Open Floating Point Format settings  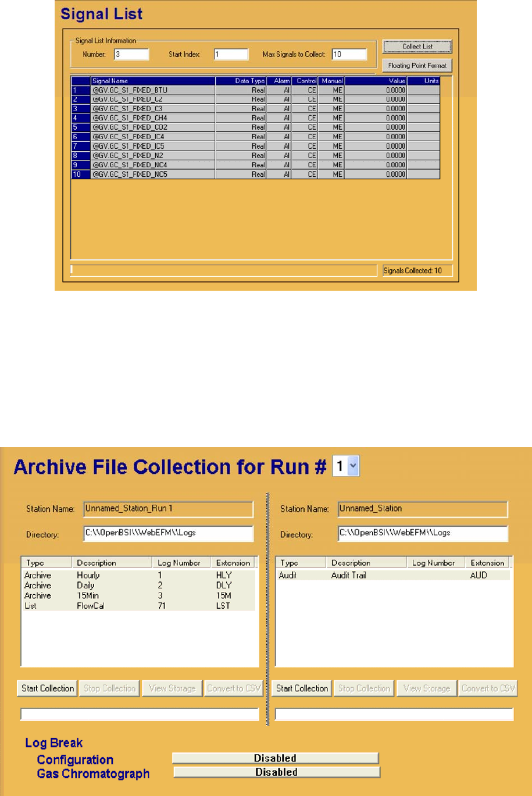(417, 66)
